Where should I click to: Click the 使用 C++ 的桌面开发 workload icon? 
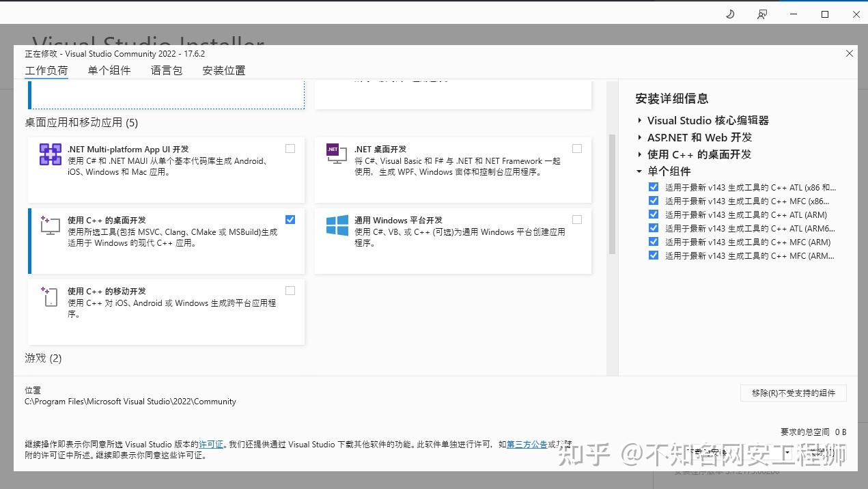51,226
